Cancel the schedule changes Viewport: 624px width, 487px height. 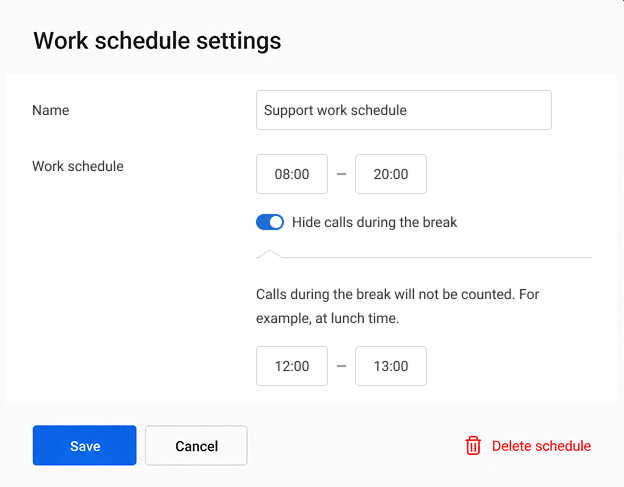(x=196, y=445)
